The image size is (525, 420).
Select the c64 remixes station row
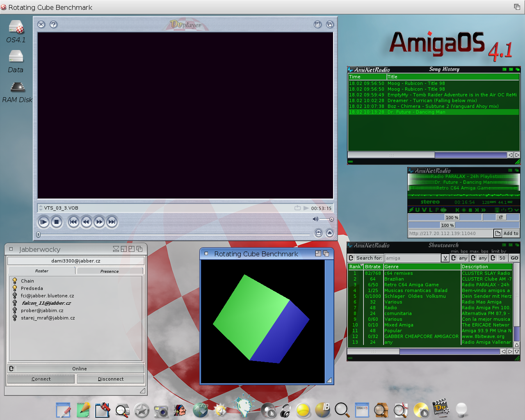click(430, 273)
